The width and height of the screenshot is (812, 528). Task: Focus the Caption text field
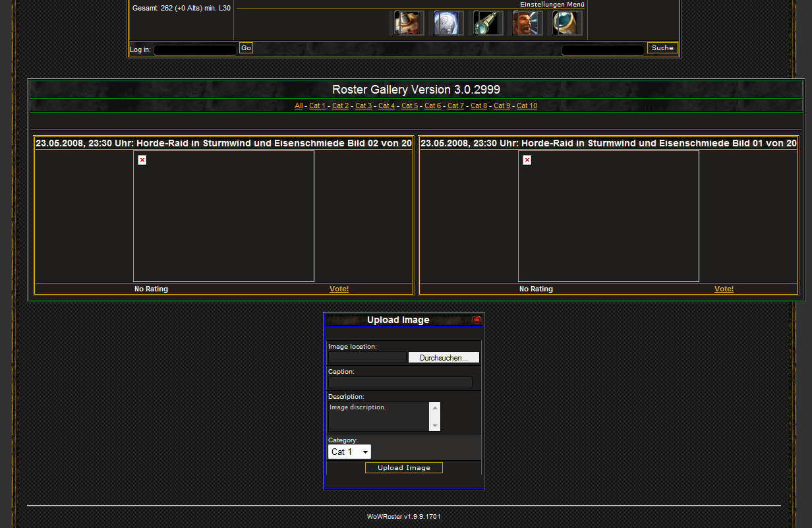pyautogui.click(x=400, y=382)
